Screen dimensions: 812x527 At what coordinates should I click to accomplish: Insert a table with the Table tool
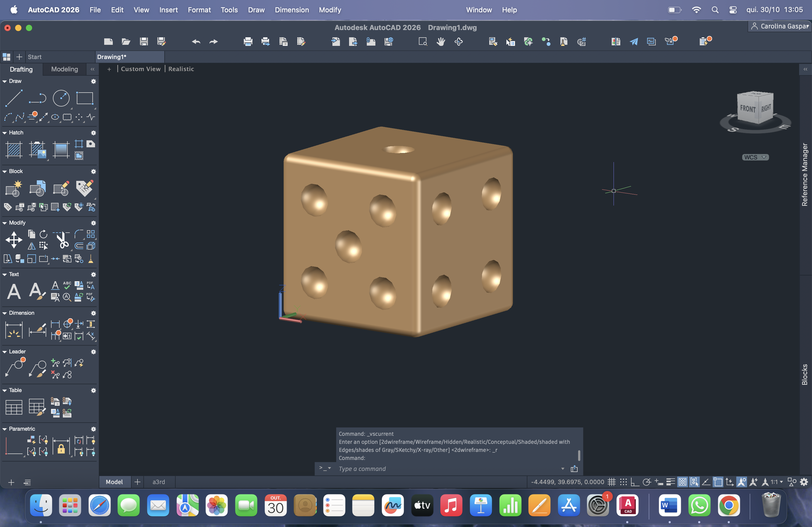pyautogui.click(x=14, y=407)
